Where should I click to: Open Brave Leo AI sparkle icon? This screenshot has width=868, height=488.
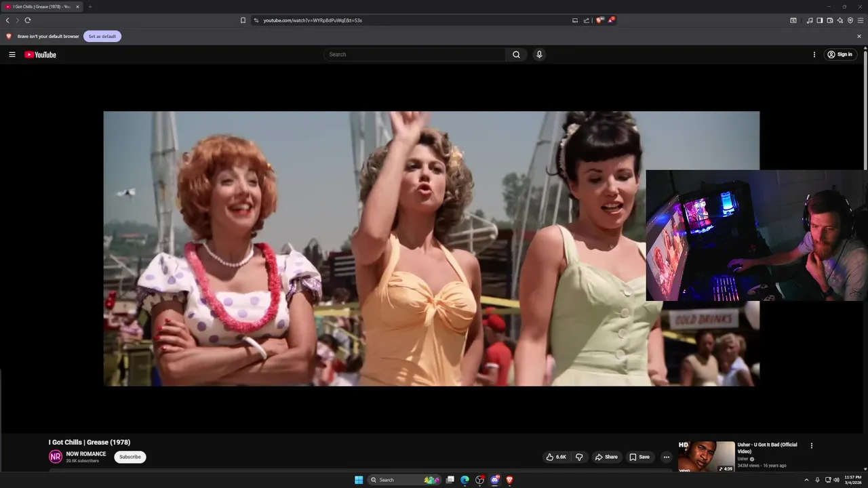click(x=840, y=20)
